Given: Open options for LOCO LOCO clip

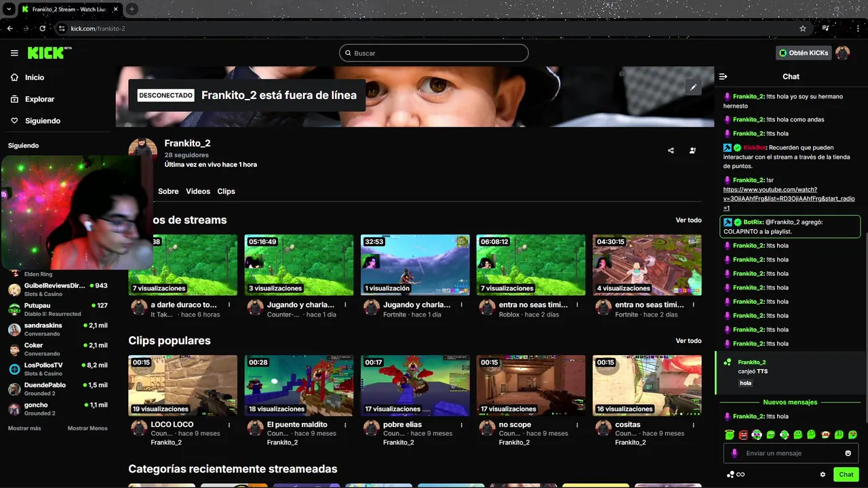Looking at the screenshot, I should click(x=229, y=425).
